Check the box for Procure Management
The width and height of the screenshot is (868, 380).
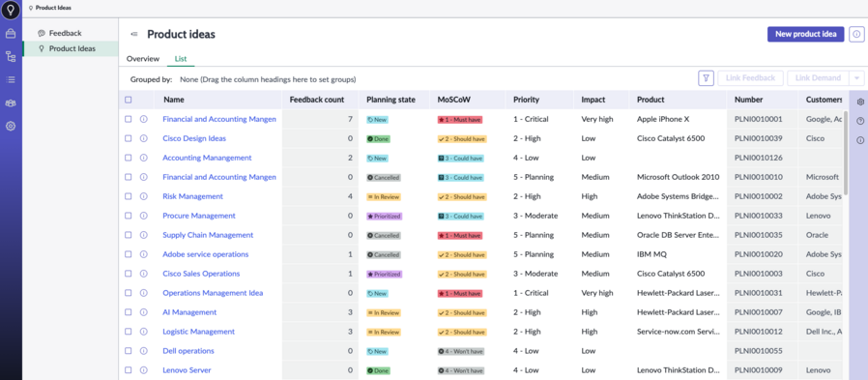(x=129, y=216)
